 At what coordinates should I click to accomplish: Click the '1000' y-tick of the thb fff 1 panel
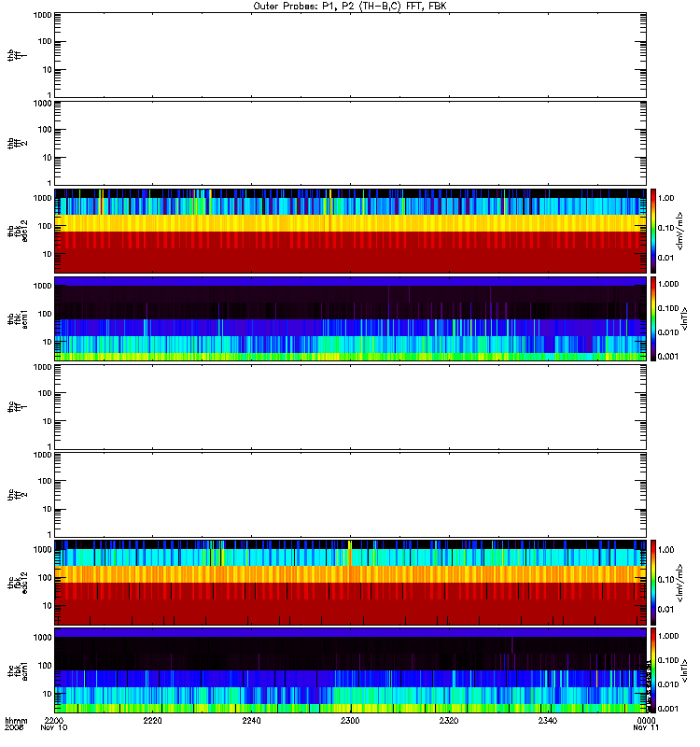click(42, 15)
